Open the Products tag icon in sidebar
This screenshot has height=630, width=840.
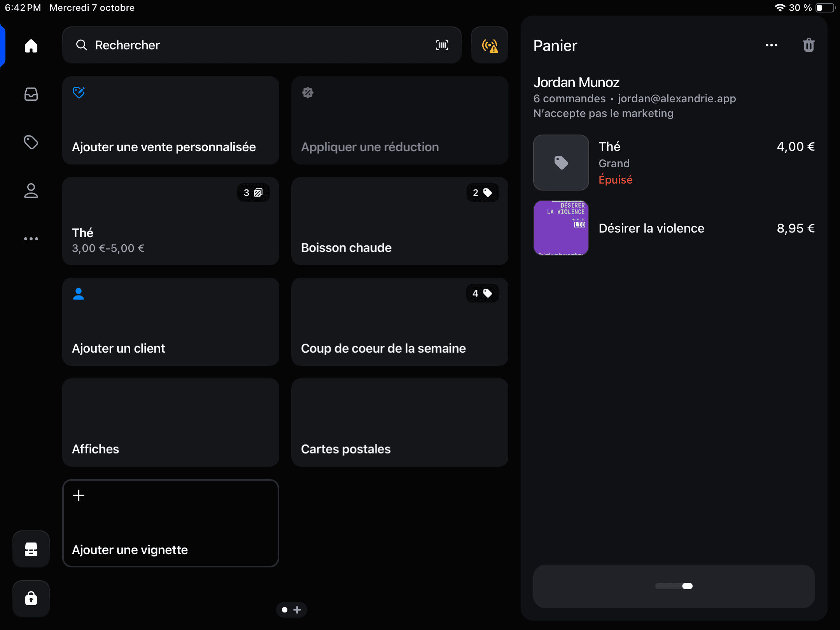31,142
